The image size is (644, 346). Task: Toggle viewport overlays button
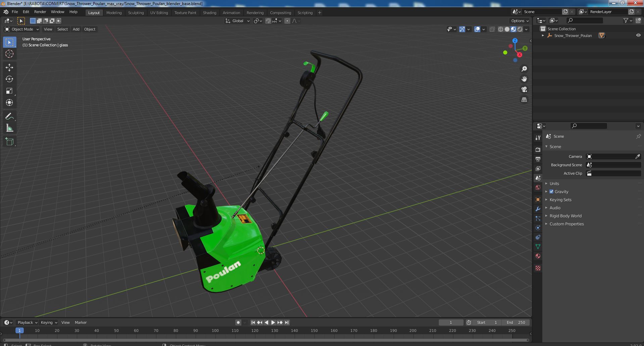coord(477,29)
